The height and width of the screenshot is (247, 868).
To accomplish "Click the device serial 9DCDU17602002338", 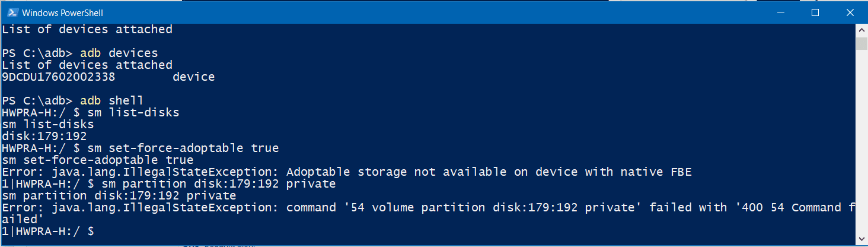I will 59,77.
